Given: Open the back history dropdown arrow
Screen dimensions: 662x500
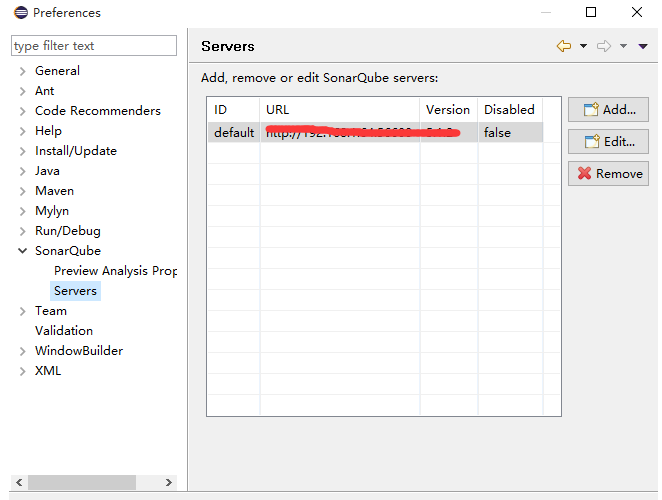Looking at the screenshot, I should tap(583, 46).
